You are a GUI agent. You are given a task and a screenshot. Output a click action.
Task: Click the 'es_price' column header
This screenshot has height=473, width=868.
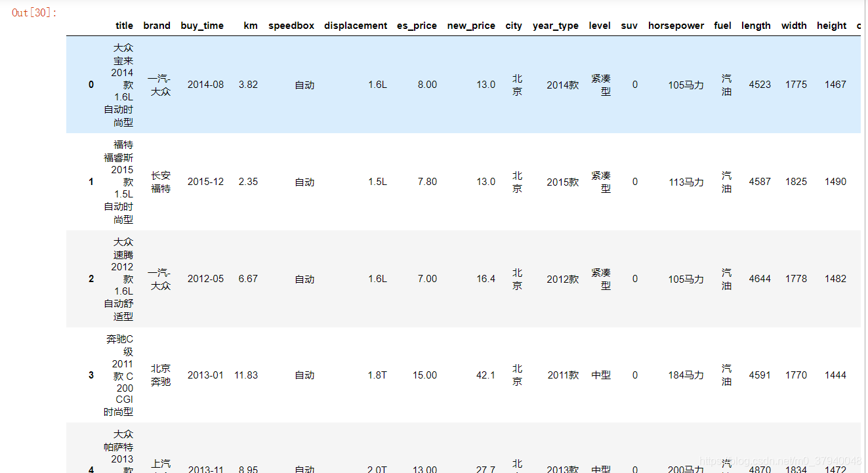coord(417,26)
